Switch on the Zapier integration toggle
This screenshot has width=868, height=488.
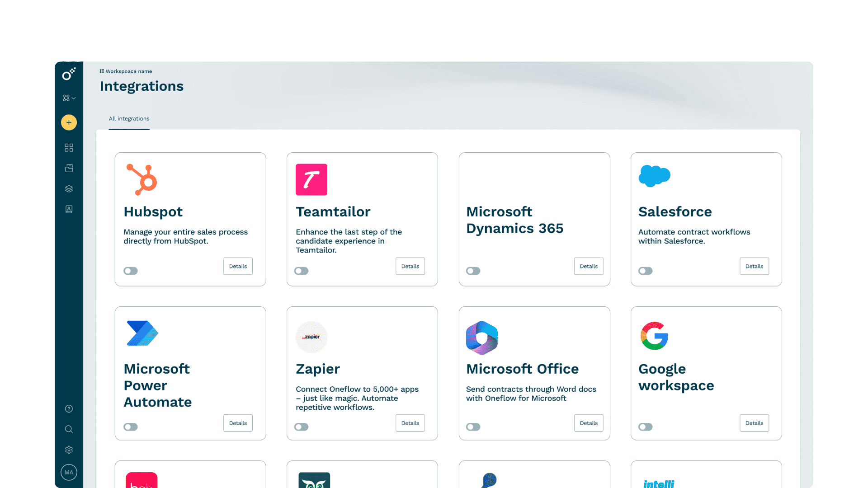click(x=301, y=427)
